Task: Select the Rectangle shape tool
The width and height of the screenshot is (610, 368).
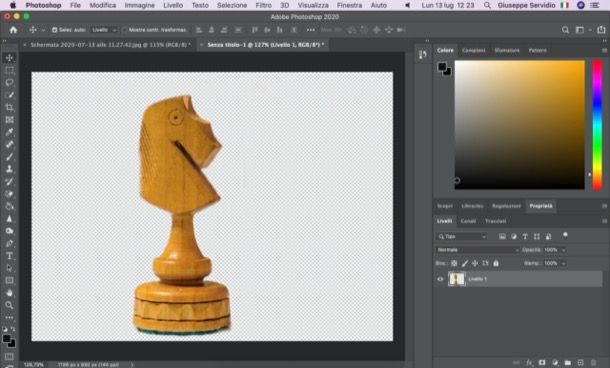Action: click(x=9, y=280)
